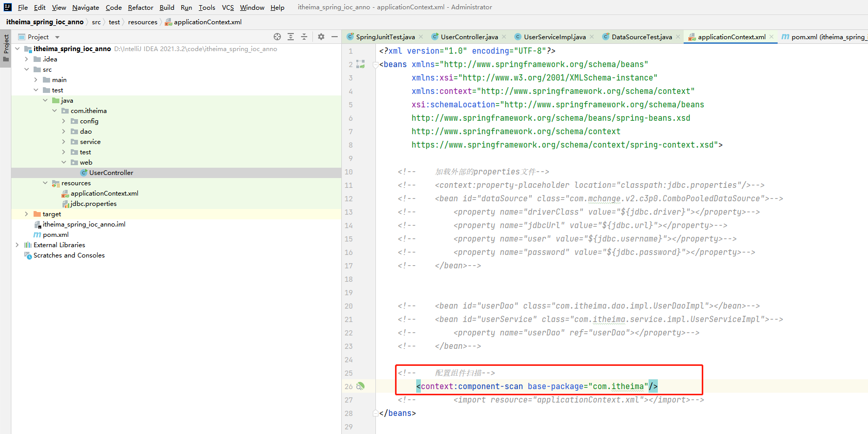Click the Spring bean gutter icon on line 26
Viewport: 868px width, 434px height.
coord(360,386)
